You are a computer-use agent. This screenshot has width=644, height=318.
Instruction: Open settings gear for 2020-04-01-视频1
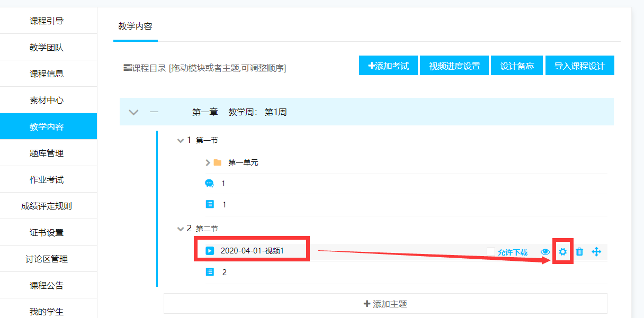(x=562, y=252)
